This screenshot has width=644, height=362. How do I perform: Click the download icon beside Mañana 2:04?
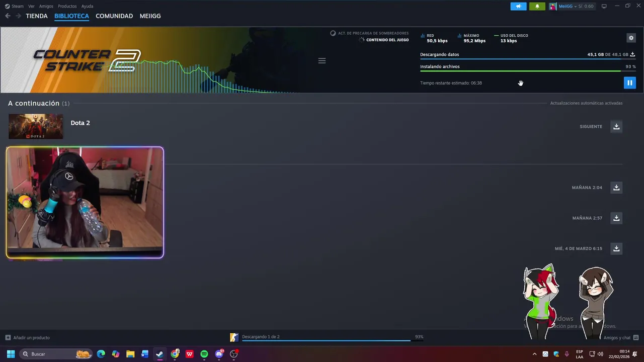(616, 187)
